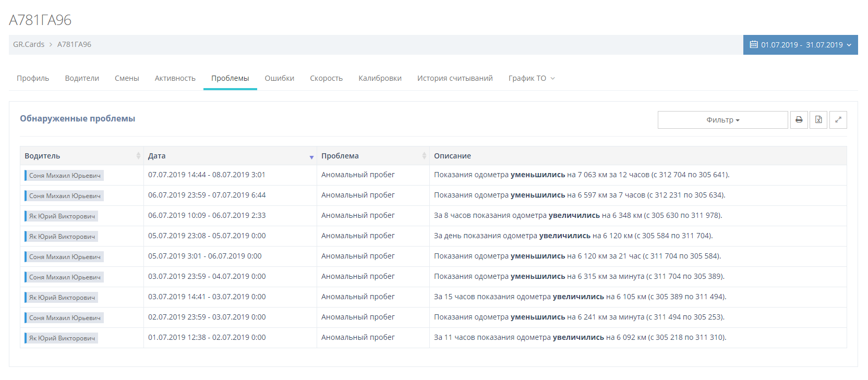Open the Фильтр dropdown

pyautogui.click(x=722, y=120)
